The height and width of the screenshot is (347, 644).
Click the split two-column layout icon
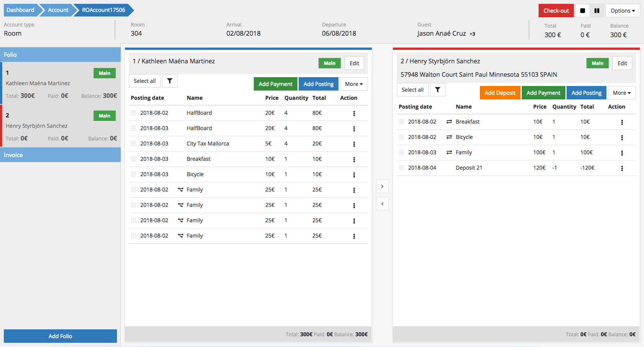tap(597, 11)
